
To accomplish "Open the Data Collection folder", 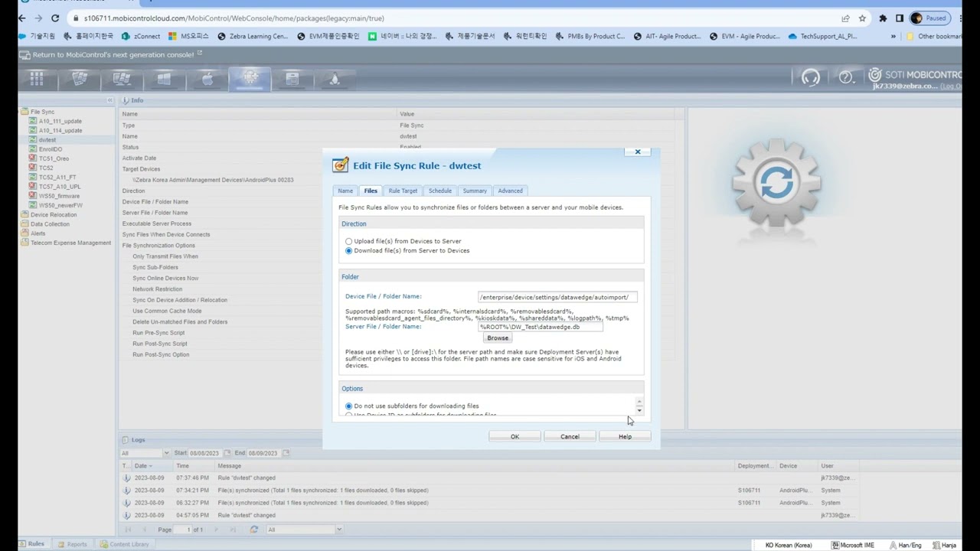I will (x=50, y=224).
